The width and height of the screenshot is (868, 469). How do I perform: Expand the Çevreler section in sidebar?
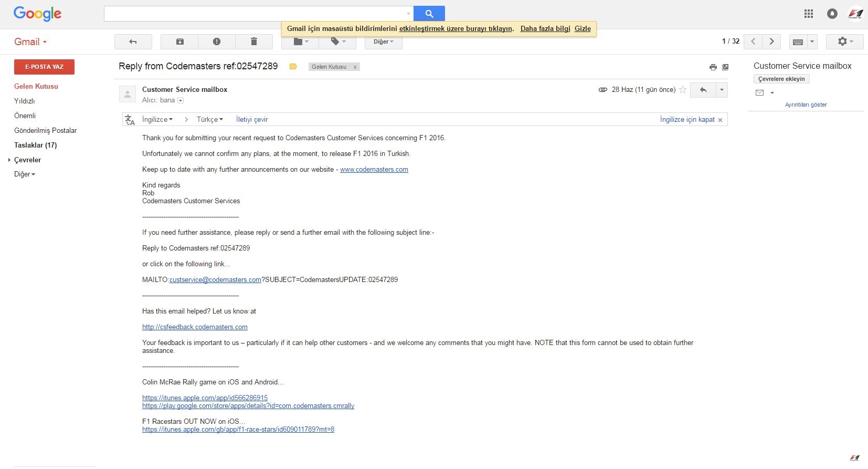click(9, 160)
